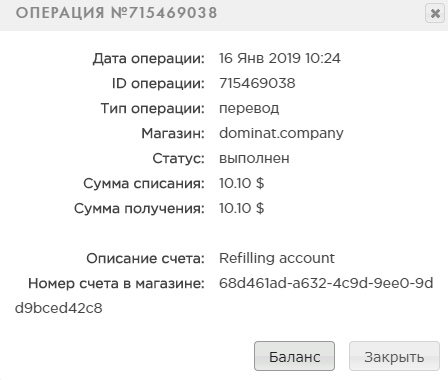Click the Статус label
This screenshot has height=380, width=448.
coord(178,158)
